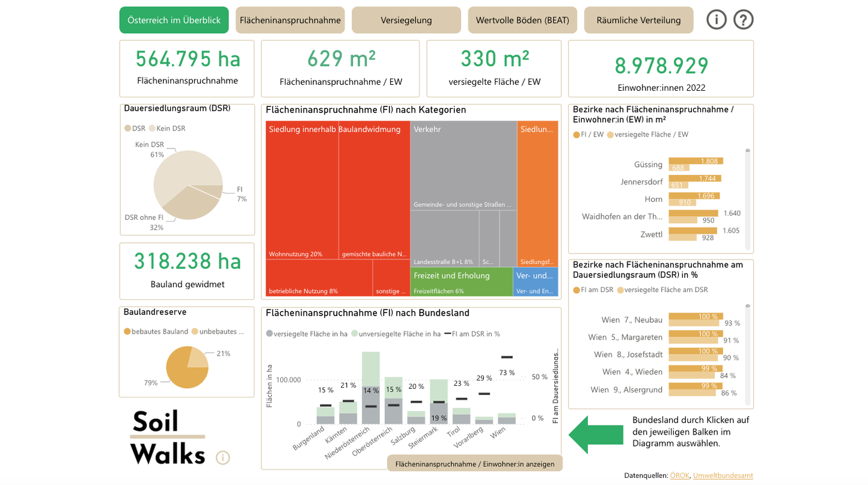Screen dimensions: 868x485
Task: Click the small info icon beside Soil Walks
Action: coord(222,458)
